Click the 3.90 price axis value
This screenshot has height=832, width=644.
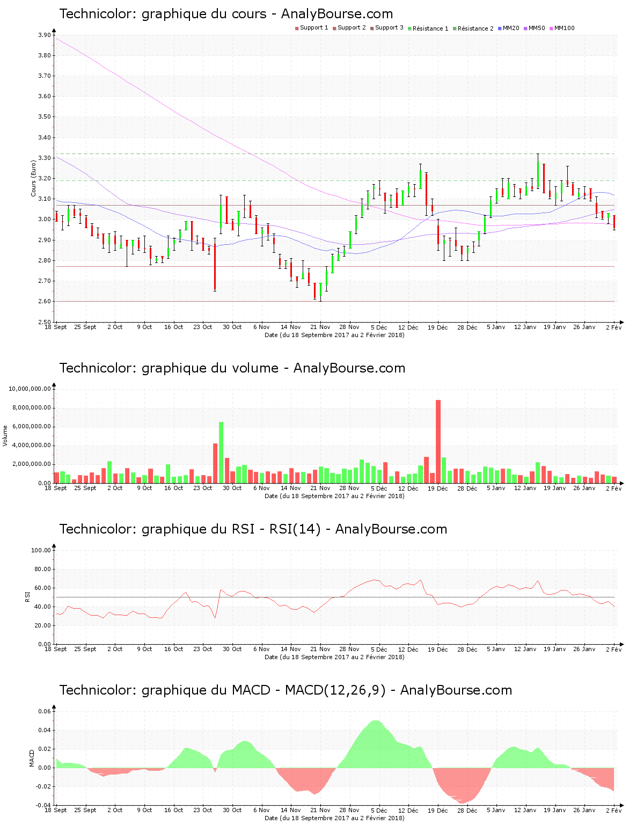pyautogui.click(x=45, y=35)
